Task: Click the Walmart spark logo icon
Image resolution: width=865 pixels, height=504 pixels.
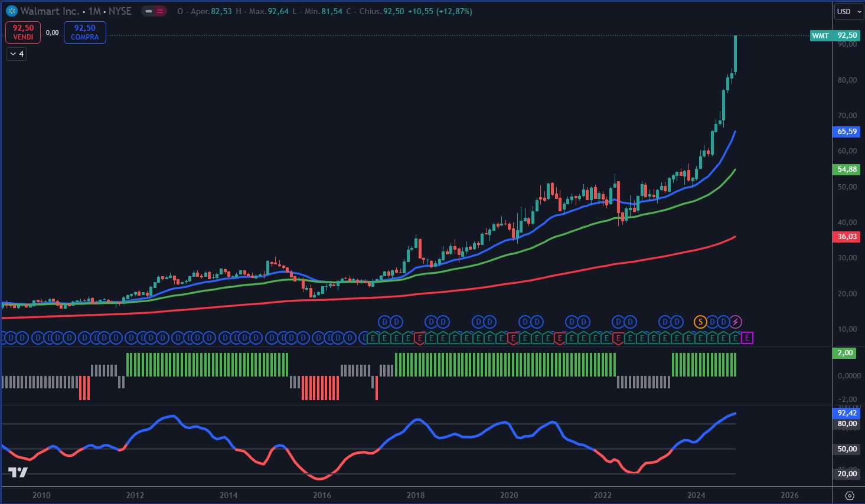Action: (11, 11)
